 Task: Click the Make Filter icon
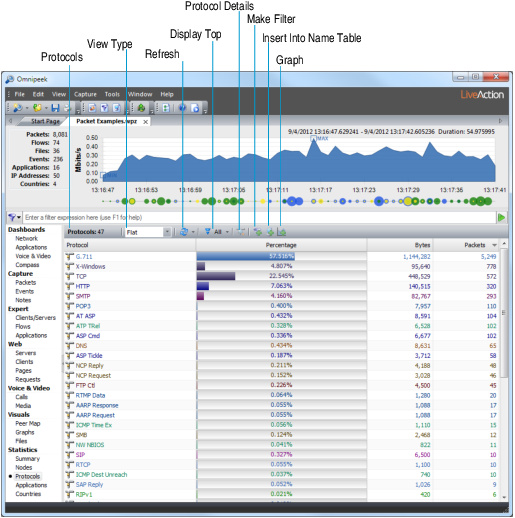tap(257, 232)
